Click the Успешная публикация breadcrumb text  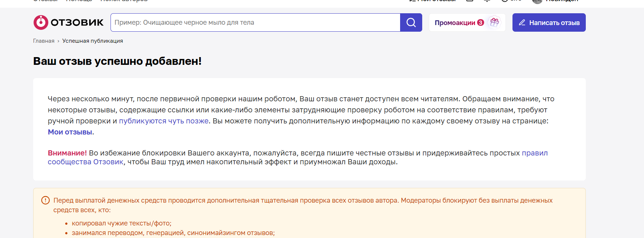tap(92, 41)
